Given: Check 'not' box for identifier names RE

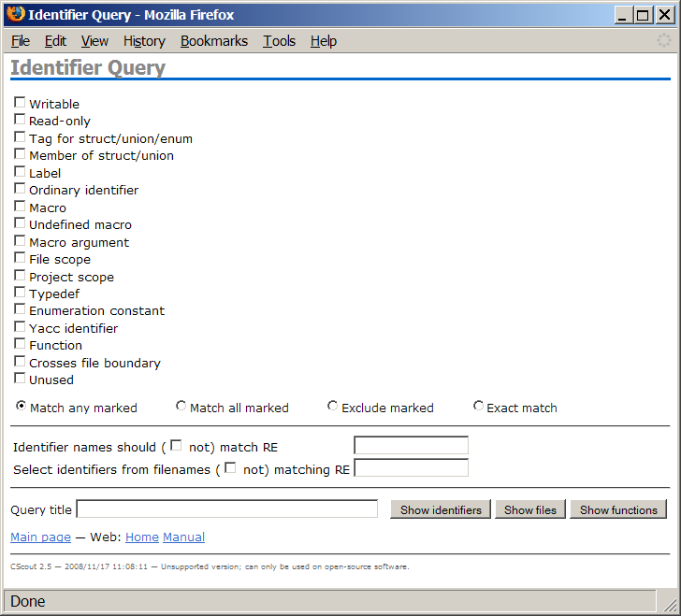Looking at the screenshot, I should click(x=176, y=445).
